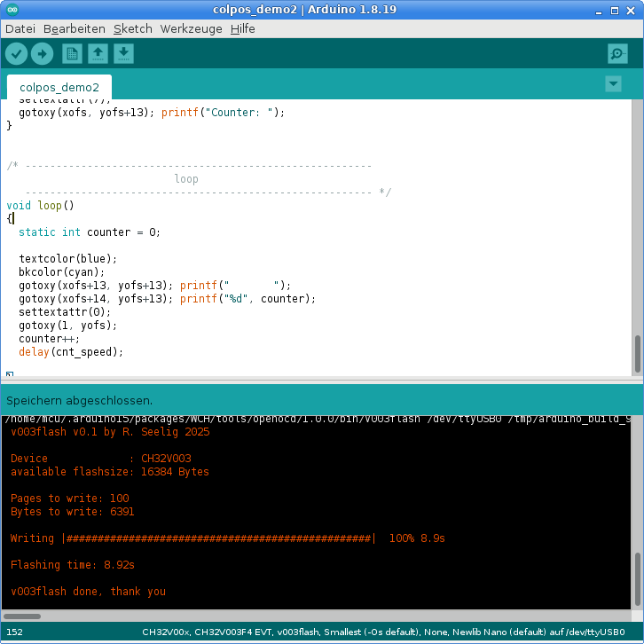The width and height of the screenshot is (644, 644).
Task: Open the Datei menu
Action: [x=20, y=28]
